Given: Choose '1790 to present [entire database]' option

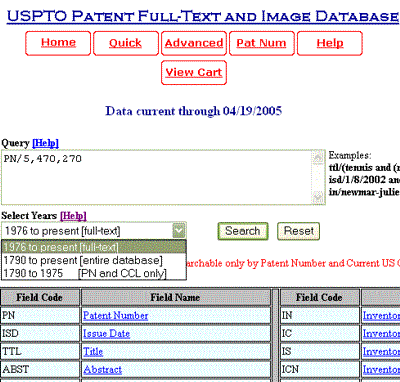Looking at the screenshot, I should coord(94,260).
